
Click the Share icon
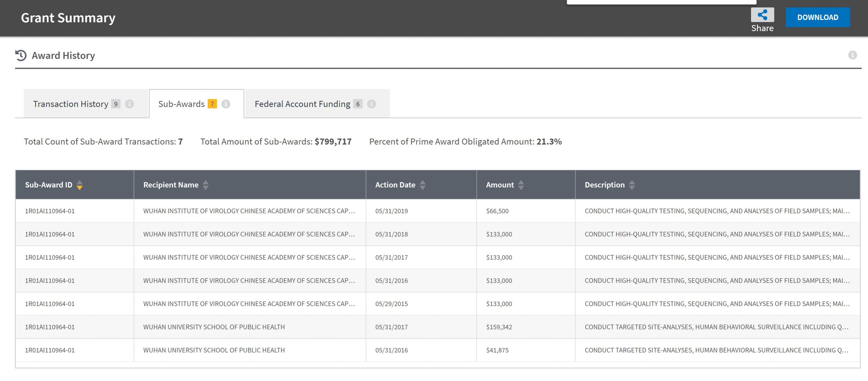(762, 15)
